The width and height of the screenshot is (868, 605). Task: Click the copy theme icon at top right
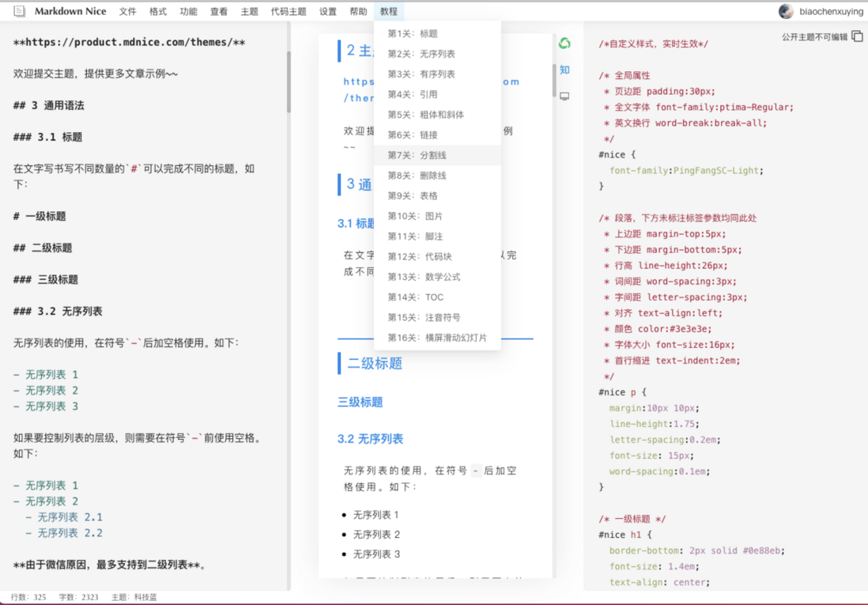pyautogui.click(x=857, y=36)
